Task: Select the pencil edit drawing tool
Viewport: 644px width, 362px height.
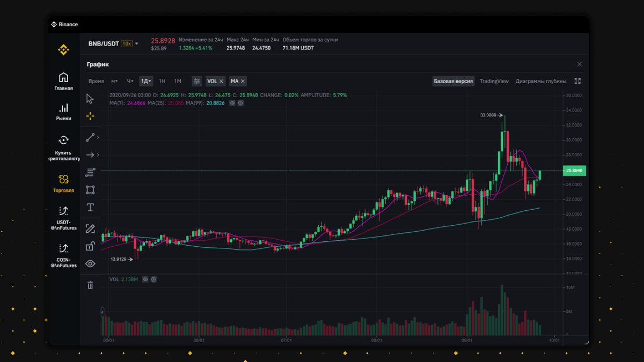Action: tap(90, 229)
